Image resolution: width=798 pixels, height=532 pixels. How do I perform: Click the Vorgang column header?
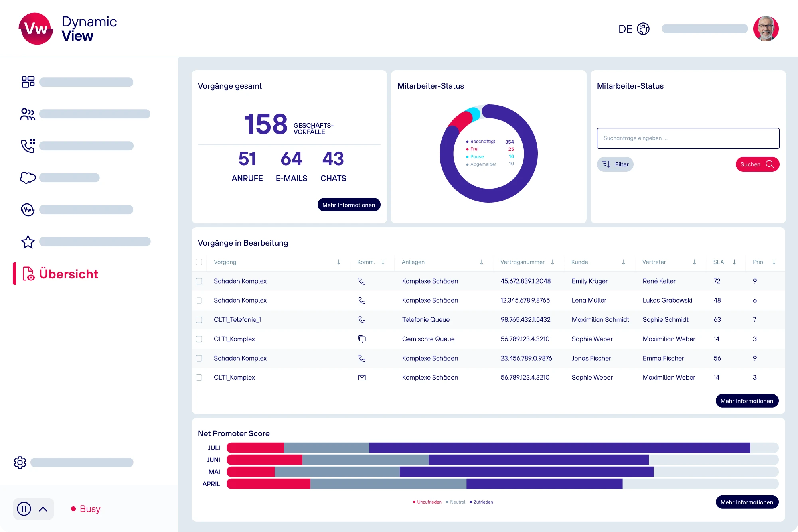pyautogui.click(x=225, y=262)
